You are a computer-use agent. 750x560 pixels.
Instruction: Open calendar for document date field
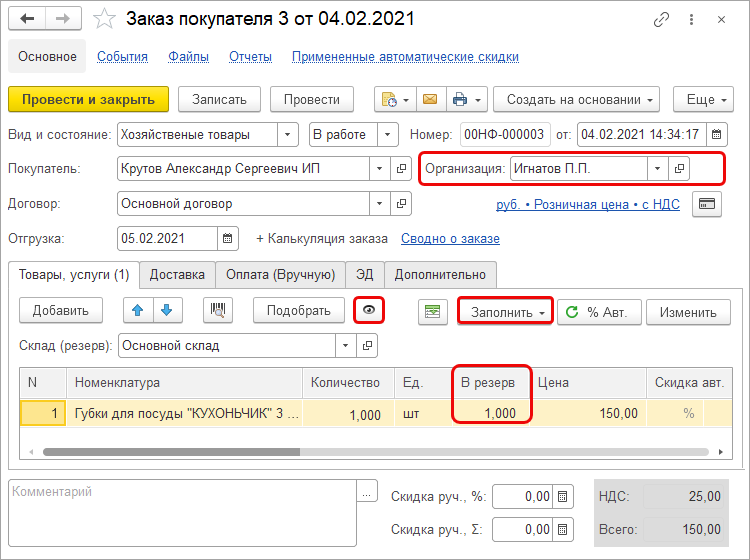coord(717,134)
